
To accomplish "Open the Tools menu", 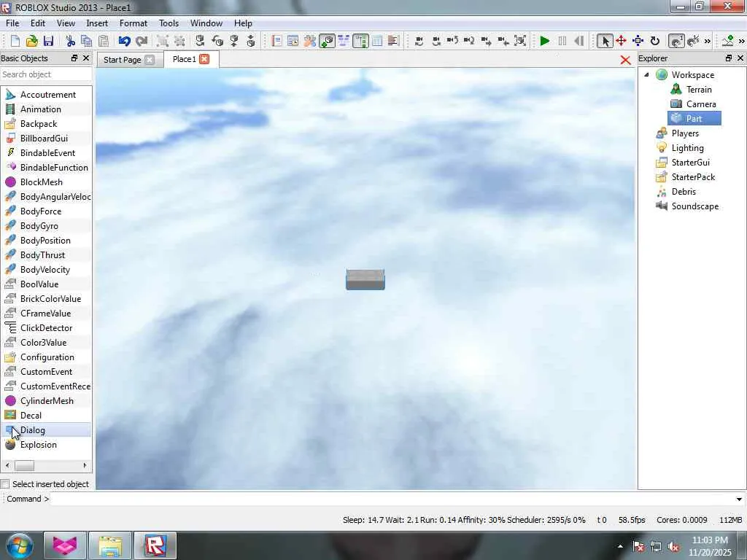I will [x=169, y=23].
